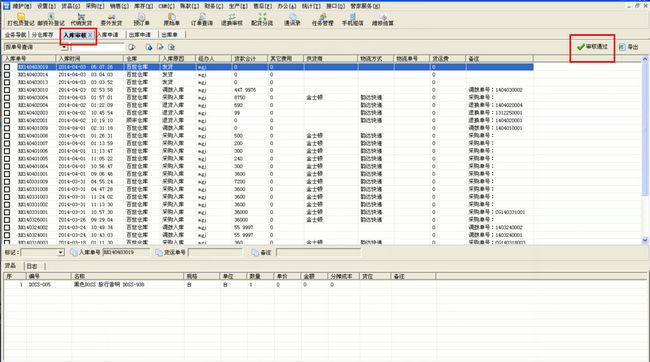Expand the 按单号查询 search type dropdown
The width and height of the screenshot is (650, 362).
coord(64,47)
